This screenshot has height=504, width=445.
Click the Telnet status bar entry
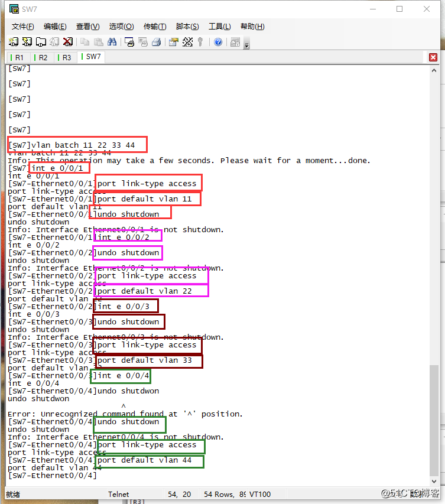point(118,494)
